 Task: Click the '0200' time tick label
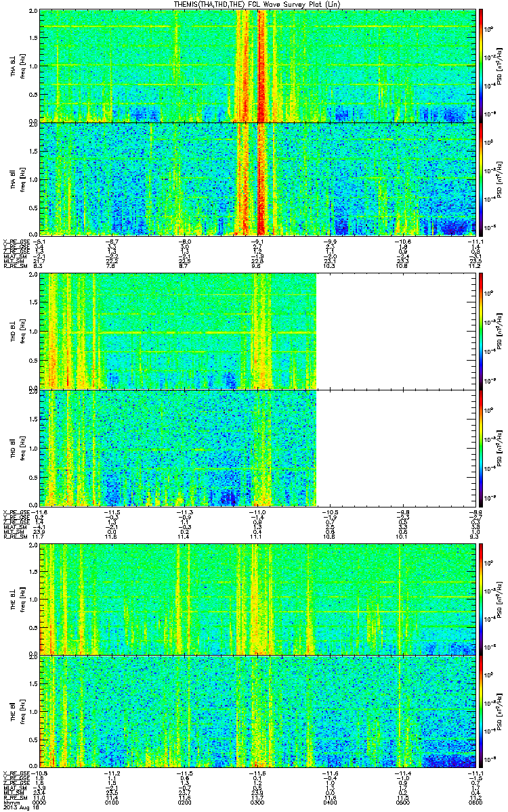tap(184, 801)
